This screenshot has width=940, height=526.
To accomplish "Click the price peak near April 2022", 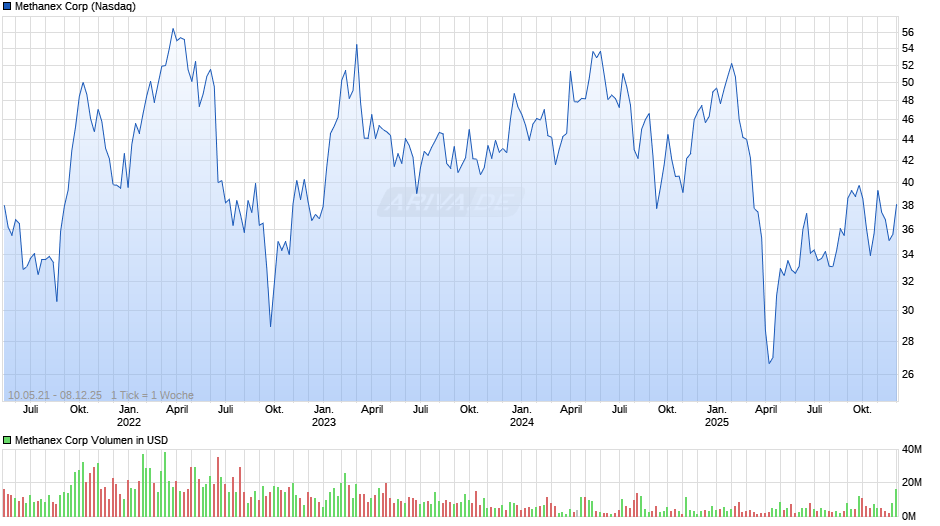I will 173,28.
